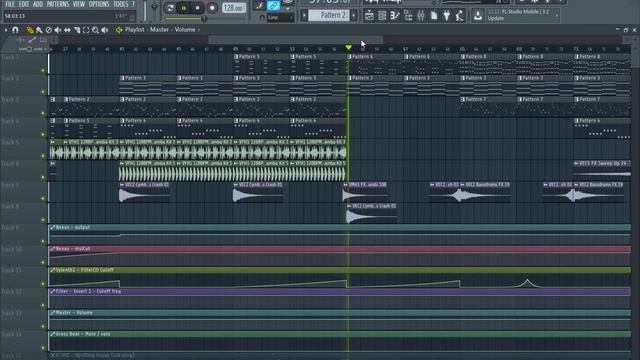Open the PATTERNS menu

pos(58,4)
